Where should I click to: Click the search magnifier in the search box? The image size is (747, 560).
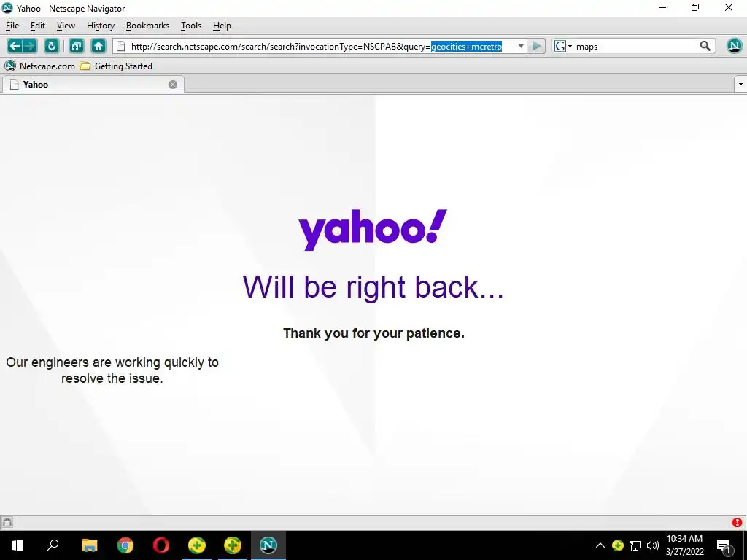click(x=705, y=46)
